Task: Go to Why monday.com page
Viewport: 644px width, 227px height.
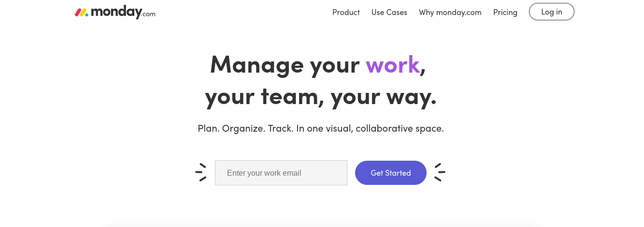Action: (x=450, y=12)
